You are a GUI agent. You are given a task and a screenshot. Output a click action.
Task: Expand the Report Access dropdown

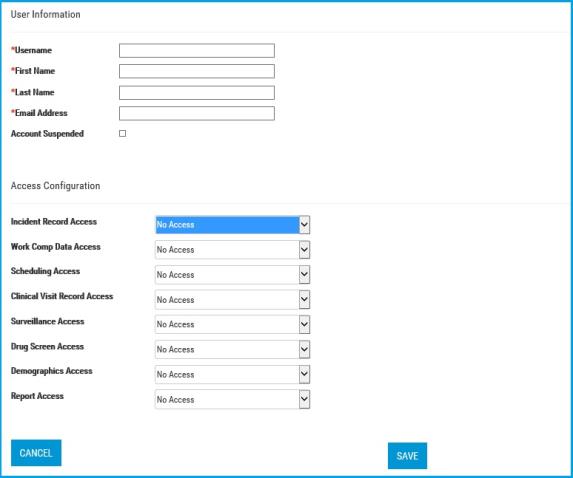pyautogui.click(x=232, y=399)
